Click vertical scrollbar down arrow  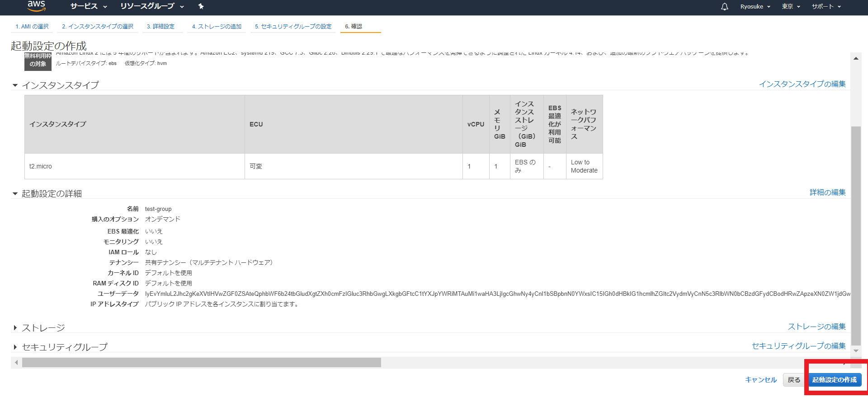click(x=856, y=350)
